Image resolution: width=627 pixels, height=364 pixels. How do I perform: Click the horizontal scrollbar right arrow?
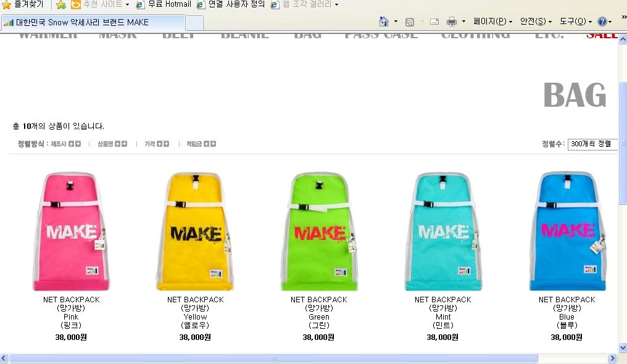pyautogui.click(x=612, y=358)
